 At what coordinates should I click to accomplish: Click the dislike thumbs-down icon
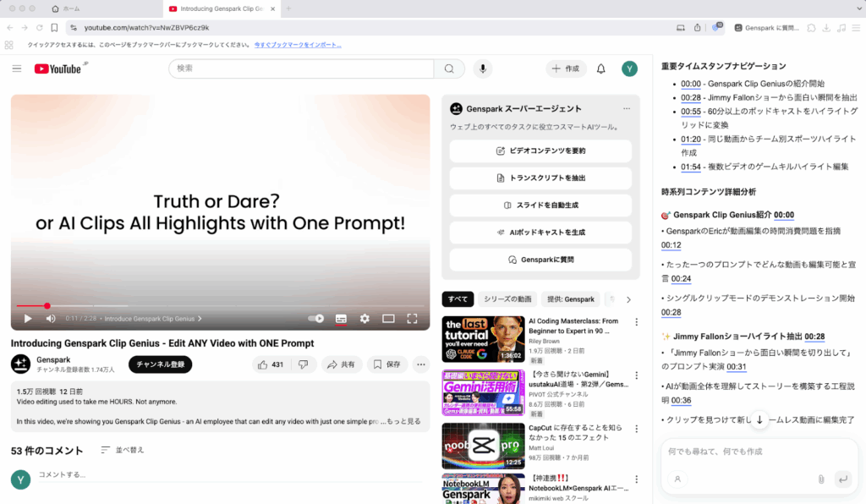coord(303,364)
